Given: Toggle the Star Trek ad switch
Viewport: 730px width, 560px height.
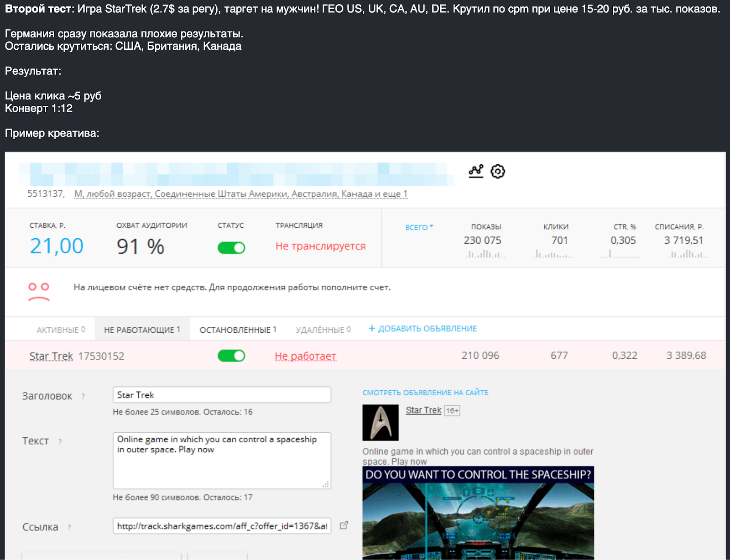Looking at the screenshot, I should [x=231, y=356].
